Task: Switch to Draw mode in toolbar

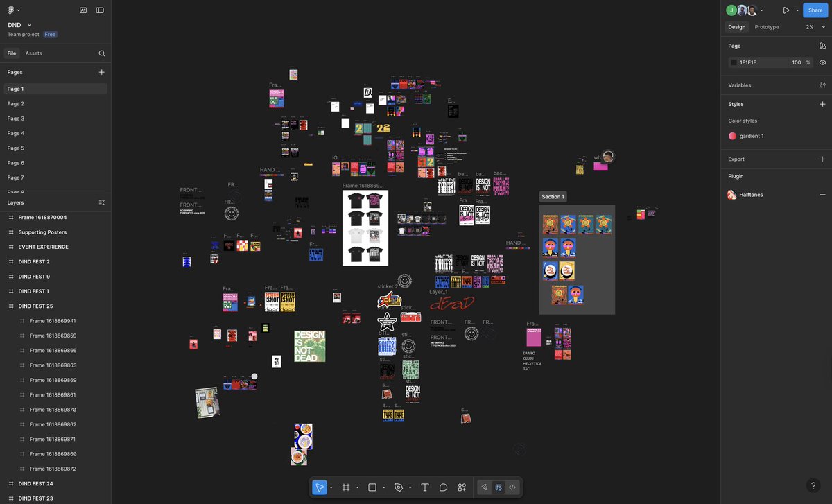Action: [x=485, y=487]
